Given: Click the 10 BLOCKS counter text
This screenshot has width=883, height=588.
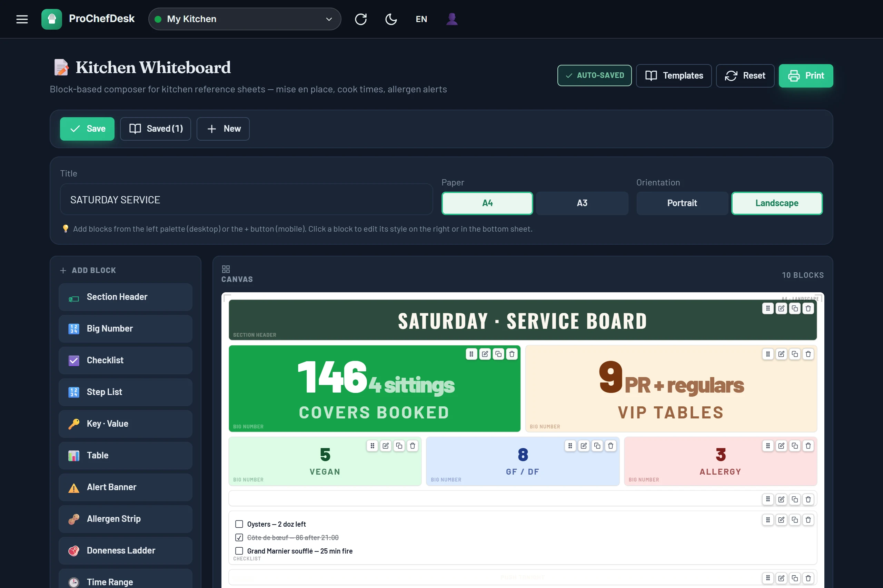Looking at the screenshot, I should tap(803, 275).
